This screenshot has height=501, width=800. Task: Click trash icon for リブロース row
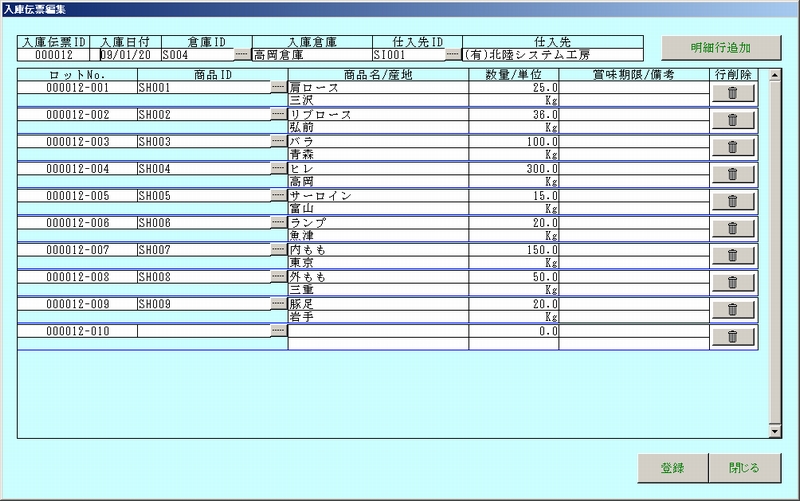tap(733, 120)
